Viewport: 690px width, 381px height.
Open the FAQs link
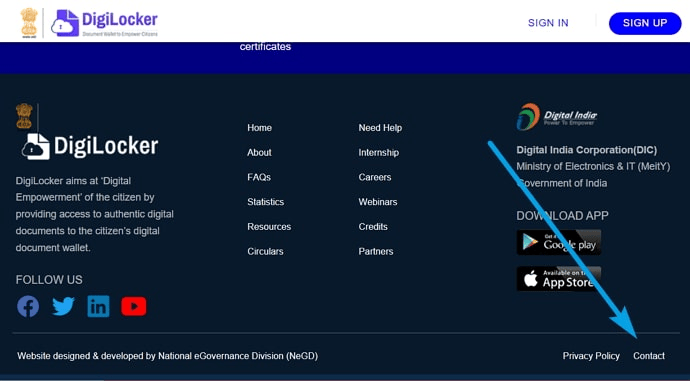click(x=259, y=177)
